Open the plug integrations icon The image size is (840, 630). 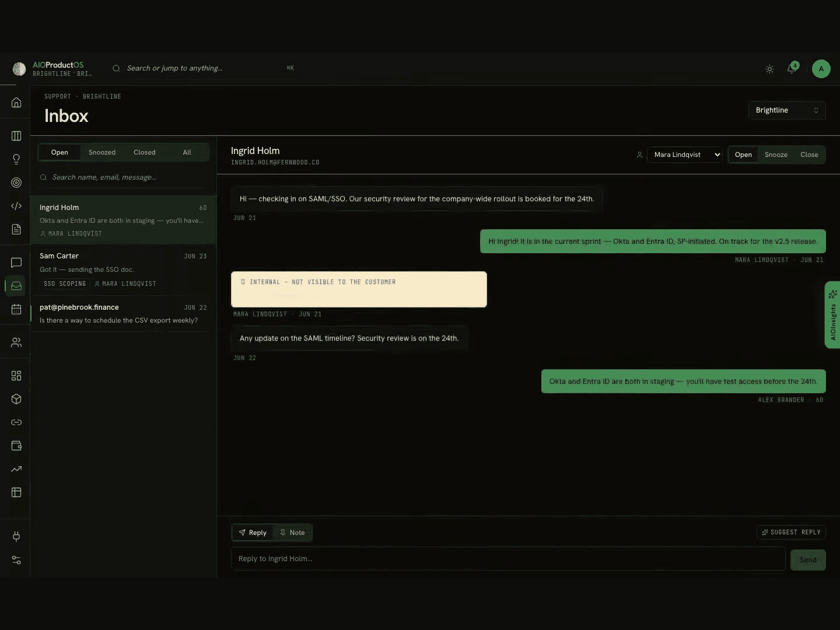[x=16, y=537]
